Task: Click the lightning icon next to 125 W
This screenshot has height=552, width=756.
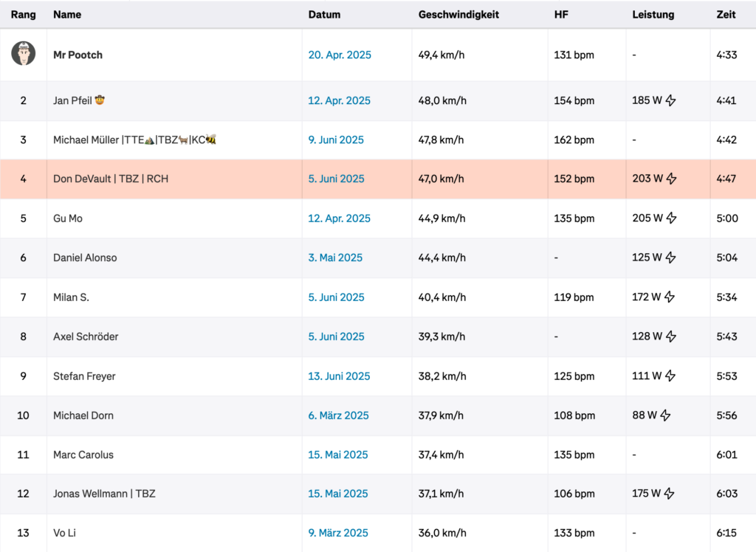Action: click(x=670, y=258)
